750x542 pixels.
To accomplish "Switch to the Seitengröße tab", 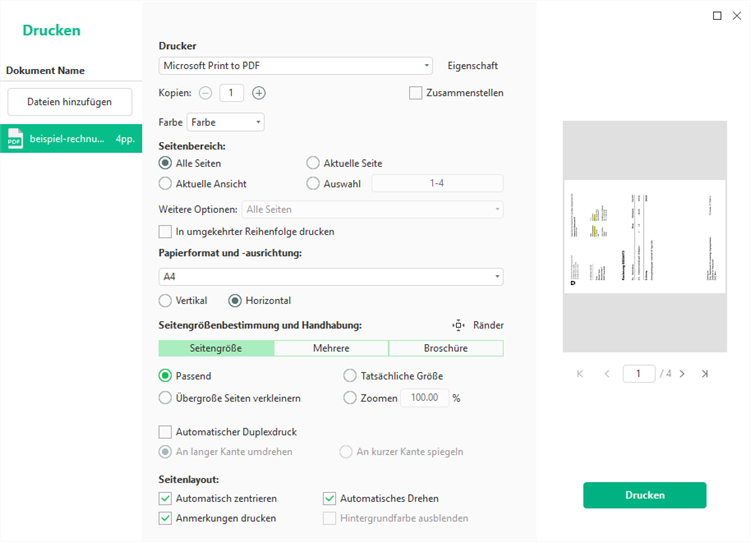I will tap(216, 348).
